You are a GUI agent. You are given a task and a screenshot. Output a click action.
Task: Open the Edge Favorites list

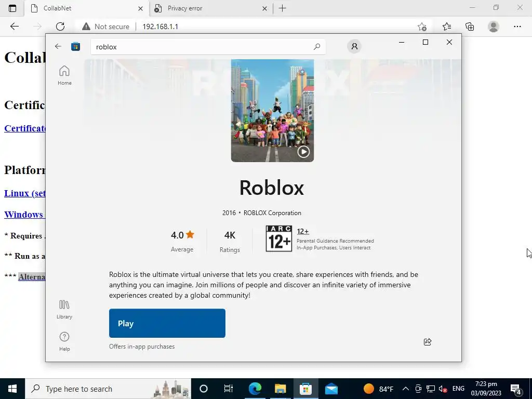pos(446,26)
